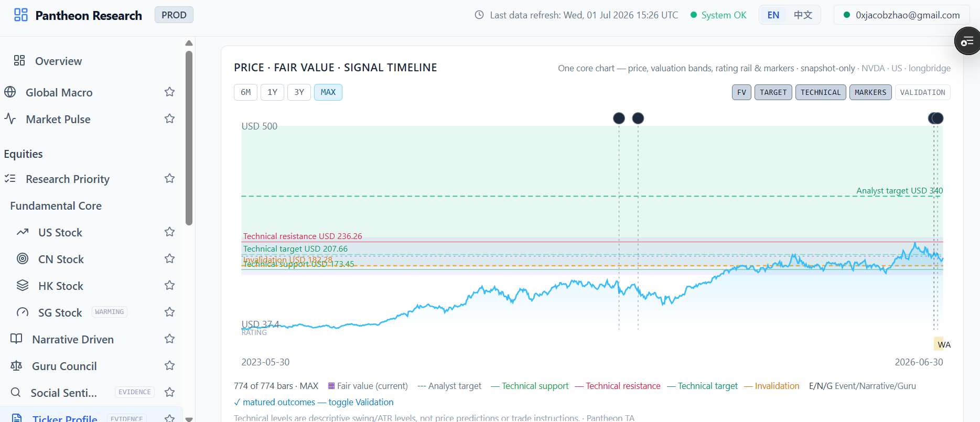Click the star next to Market Pulse

169,118
